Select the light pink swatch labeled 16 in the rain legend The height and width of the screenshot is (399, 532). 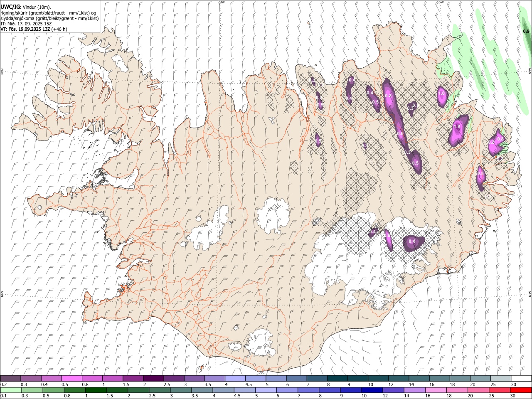coord(436,390)
